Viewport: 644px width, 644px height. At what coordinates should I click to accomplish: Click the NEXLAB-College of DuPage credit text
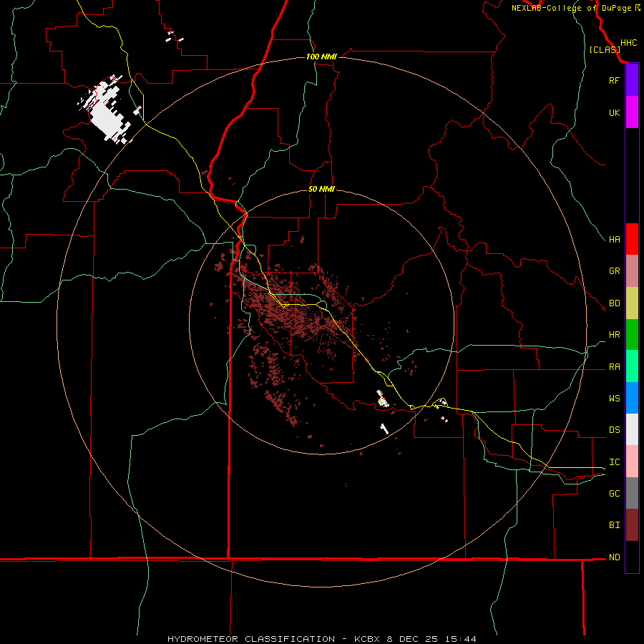(571, 8)
